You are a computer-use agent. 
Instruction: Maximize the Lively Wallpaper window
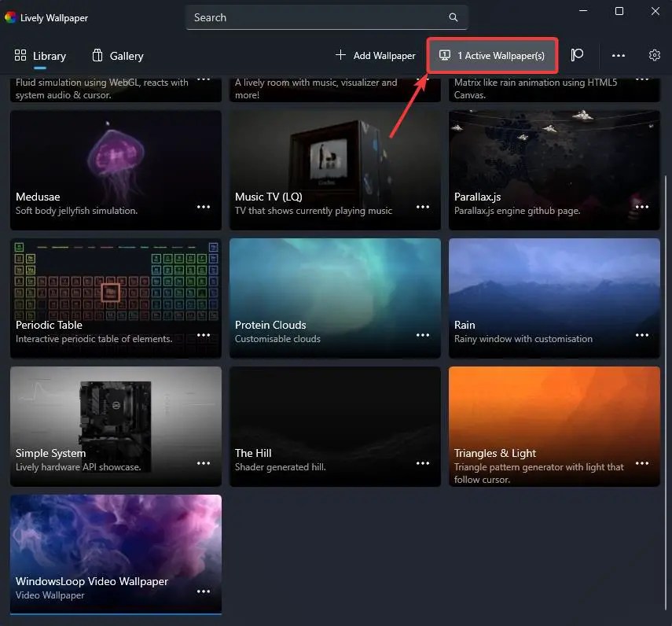pyautogui.click(x=619, y=11)
